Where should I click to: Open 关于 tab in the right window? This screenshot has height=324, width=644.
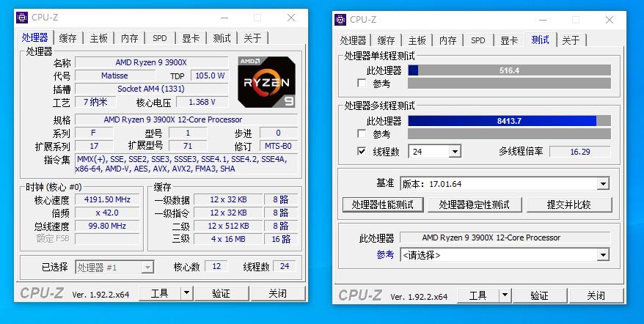coord(571,40)
